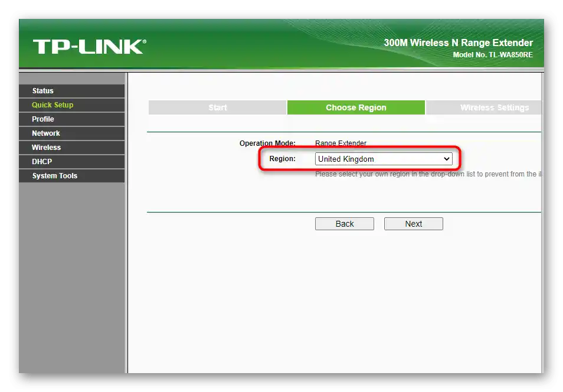Click the 300M Wireless N Range Extender title
The image size is (563, 392).
[x=458, y=43]
